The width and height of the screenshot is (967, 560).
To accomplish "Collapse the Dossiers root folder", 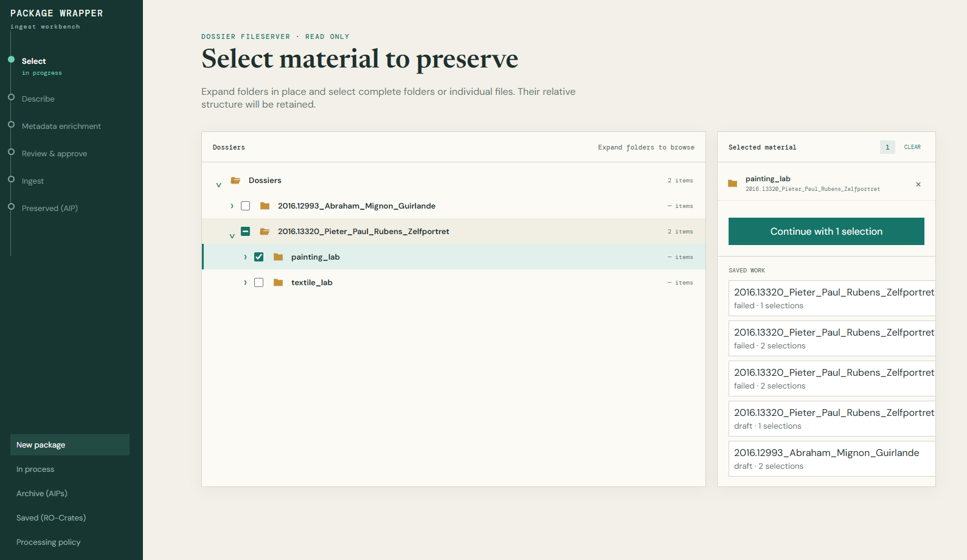I will [x=219, y=184].
